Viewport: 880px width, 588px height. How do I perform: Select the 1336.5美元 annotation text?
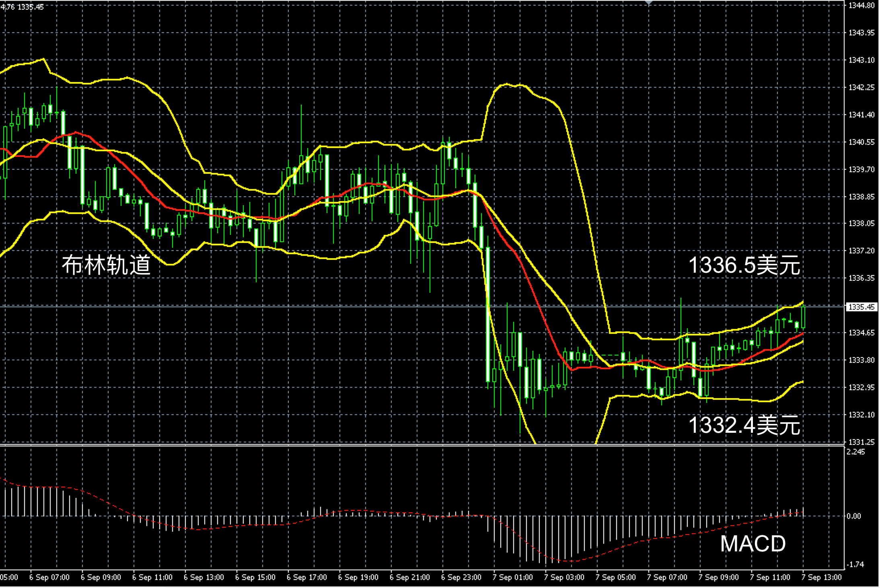tap(744, 265)
